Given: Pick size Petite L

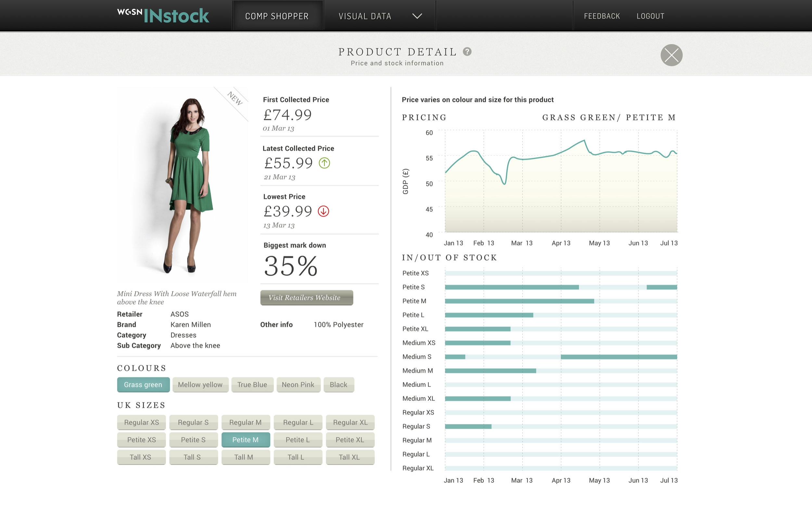Looking at the screenshot, I should pos(298,440).
